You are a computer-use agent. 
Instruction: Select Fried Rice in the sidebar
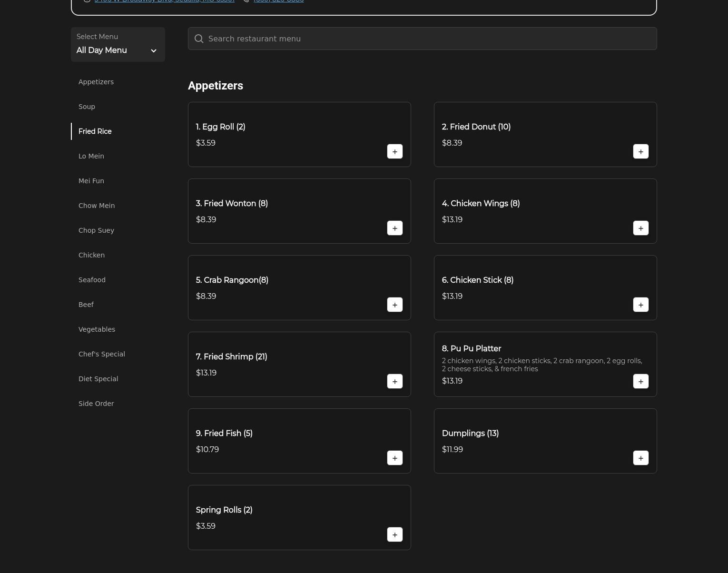[x=95, y=131]
